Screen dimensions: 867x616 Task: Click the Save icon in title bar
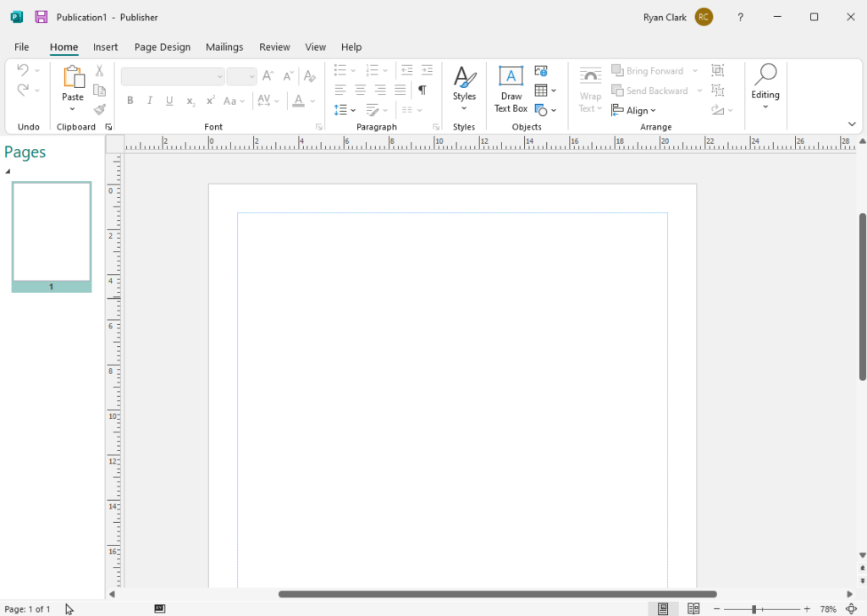click(41, 17)
